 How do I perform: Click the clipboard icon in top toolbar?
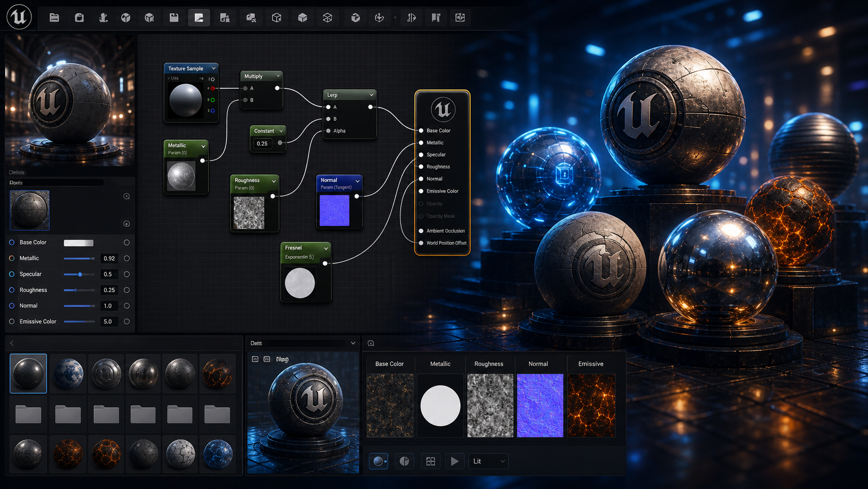(79, 18)
